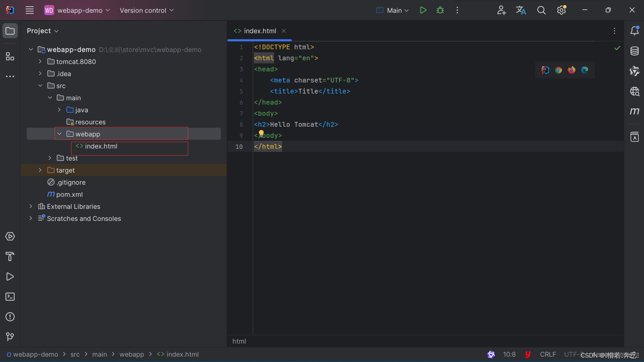The image size is (644, 362).
Task: Open the Terminal tool window
Action: pos(10,297)
